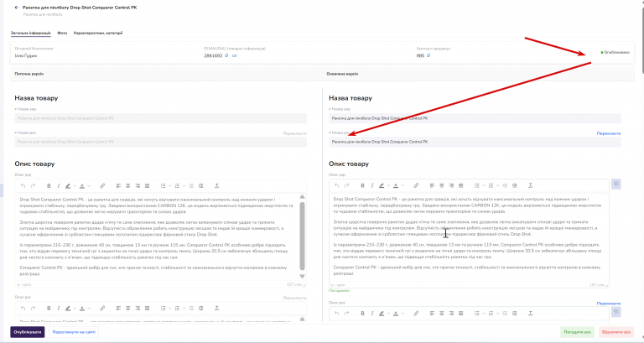Toggle bullet list in updated version Ukrainian description editor

pyautogui.click(x=476, y=185)
